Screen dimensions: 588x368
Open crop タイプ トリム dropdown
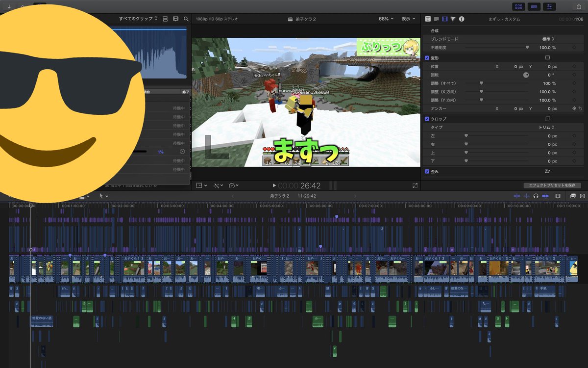click(x=547, y=127)
